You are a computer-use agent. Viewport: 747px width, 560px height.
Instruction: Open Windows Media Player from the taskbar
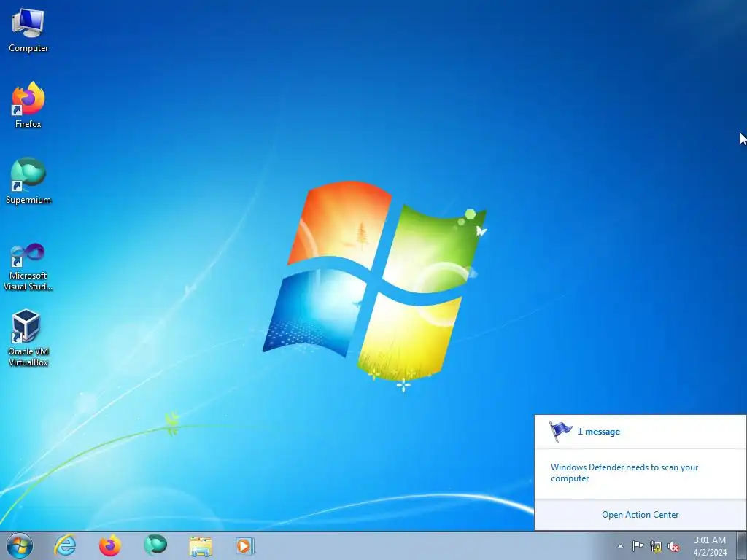245,545
